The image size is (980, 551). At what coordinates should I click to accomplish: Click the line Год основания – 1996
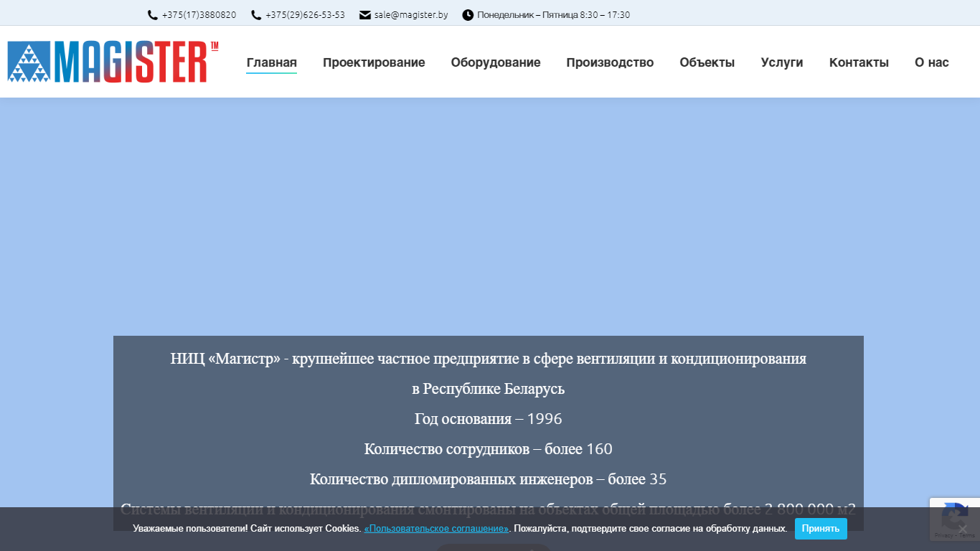(489, 419)
